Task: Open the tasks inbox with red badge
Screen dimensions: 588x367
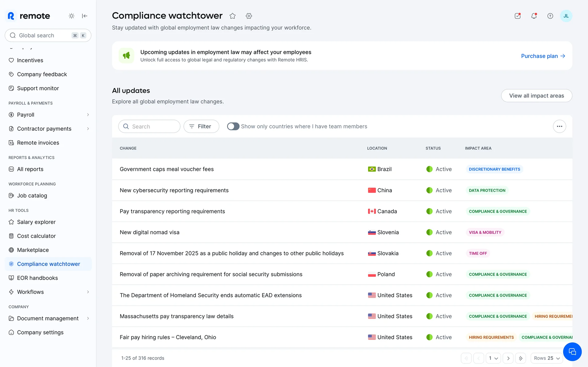Action: click(517, 16)
